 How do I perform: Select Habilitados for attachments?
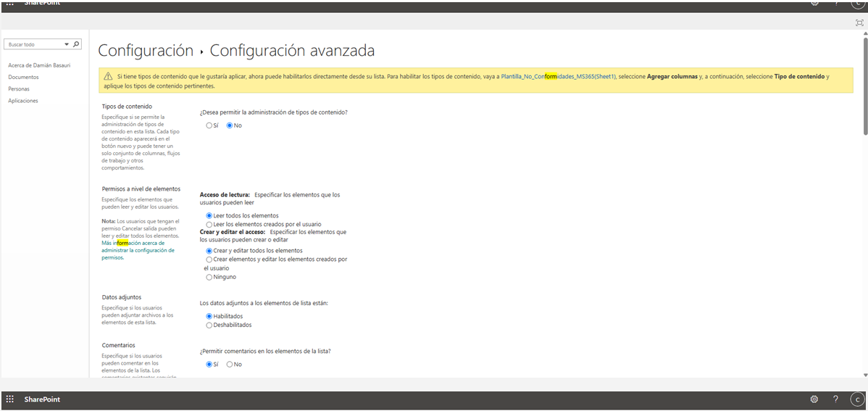209,316
